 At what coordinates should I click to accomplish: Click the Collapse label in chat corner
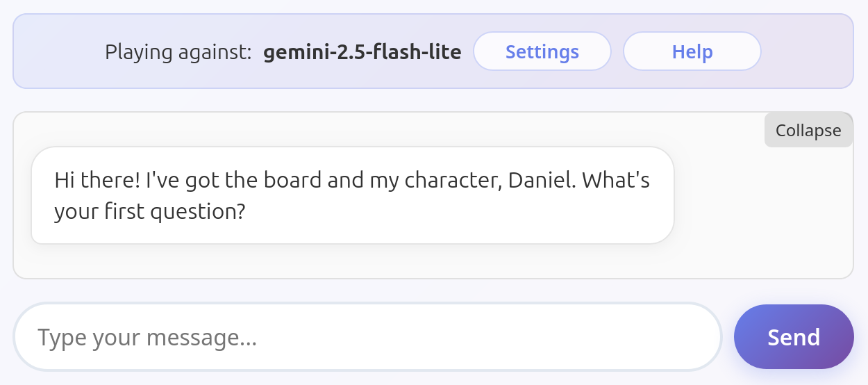808,130
